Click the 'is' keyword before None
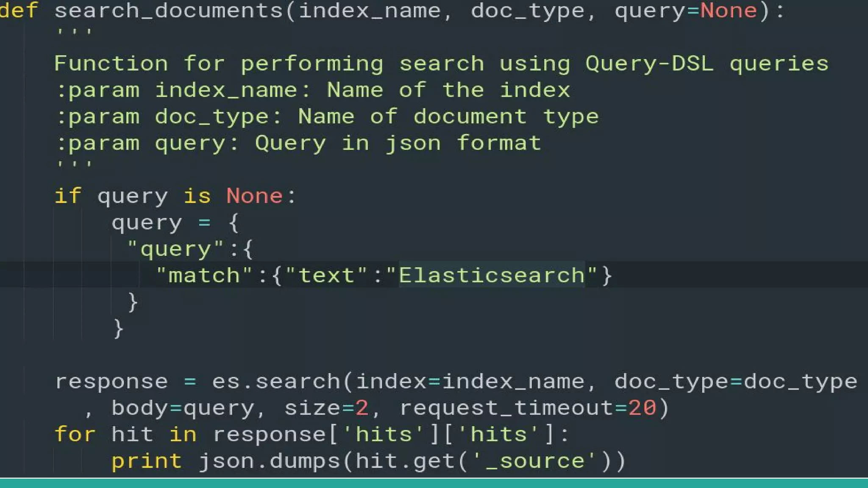Image resolution: width=868 pixels, height=488 pixels. click(x=197, y=196)
